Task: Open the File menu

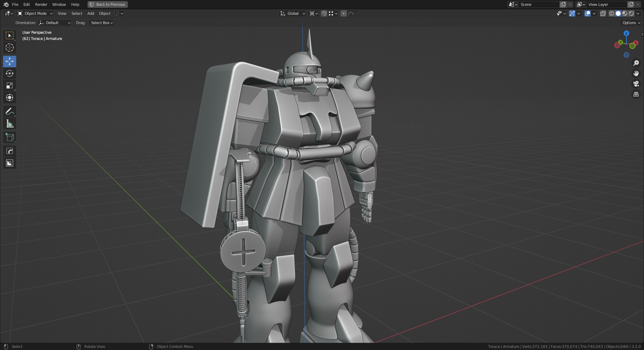Action: pyautogui.click(x=15, y=4)
